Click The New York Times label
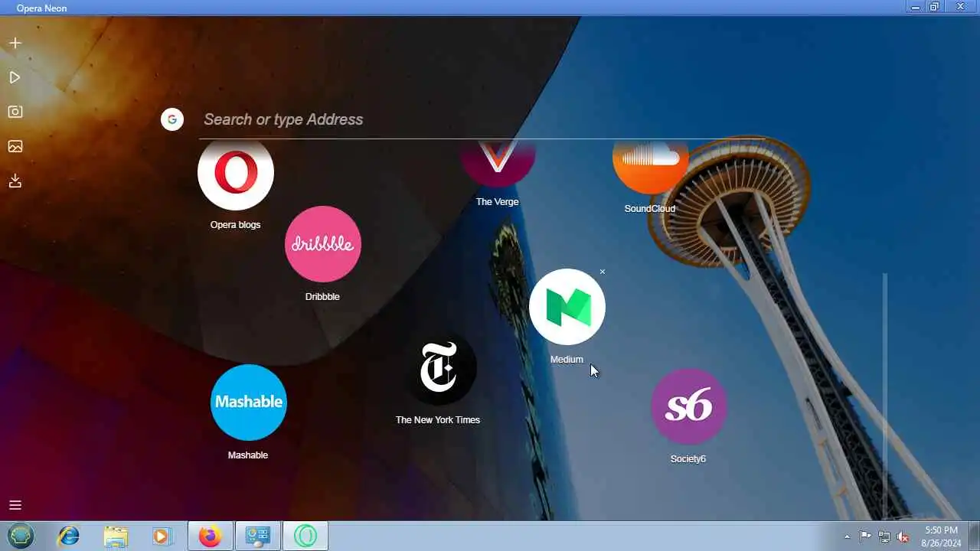This screenshot has width=980, height=551. tap(438, 420)
